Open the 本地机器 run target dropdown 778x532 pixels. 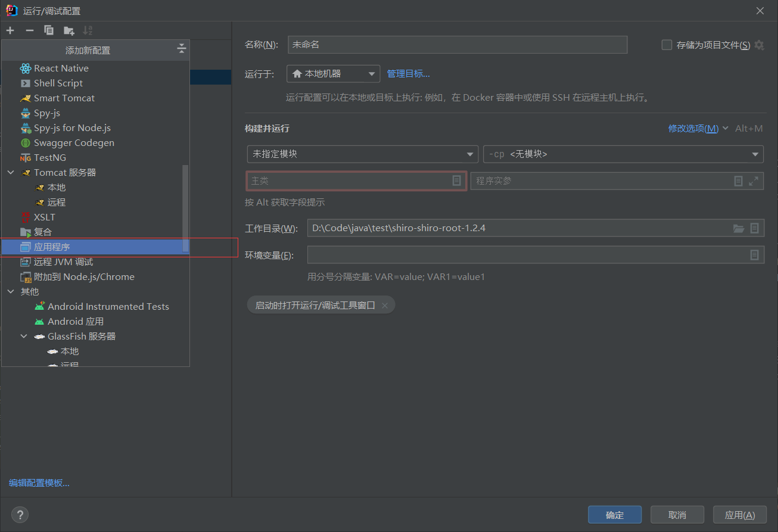(334, 74)
